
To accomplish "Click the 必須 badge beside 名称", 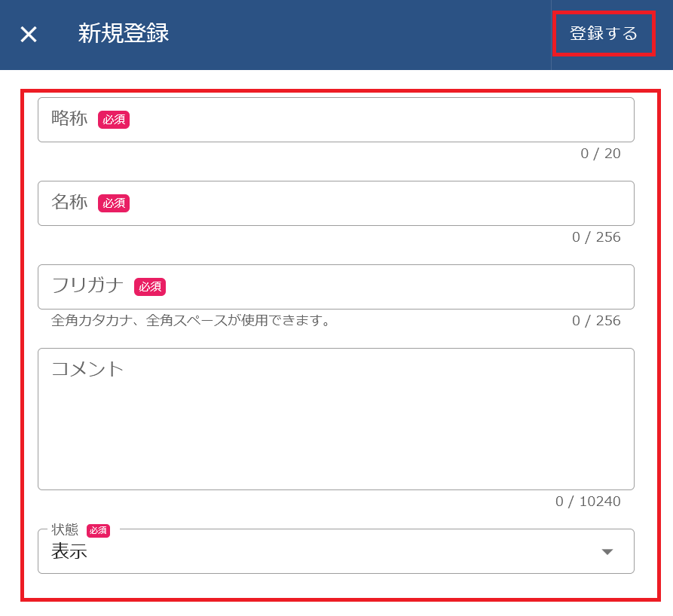I will coord(114,203).
